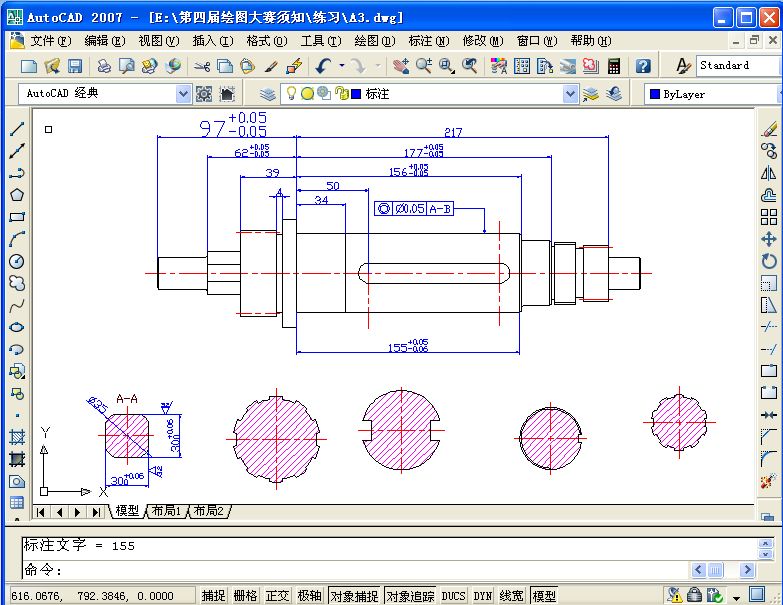Click the Help question mark icon
The width and height of the screenshot is (783, 605).
643,66
